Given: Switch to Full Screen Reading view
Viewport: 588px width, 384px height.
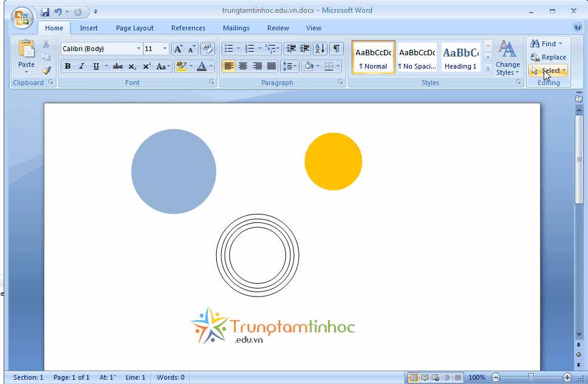Looking at the screenshot, I should 425,377.
